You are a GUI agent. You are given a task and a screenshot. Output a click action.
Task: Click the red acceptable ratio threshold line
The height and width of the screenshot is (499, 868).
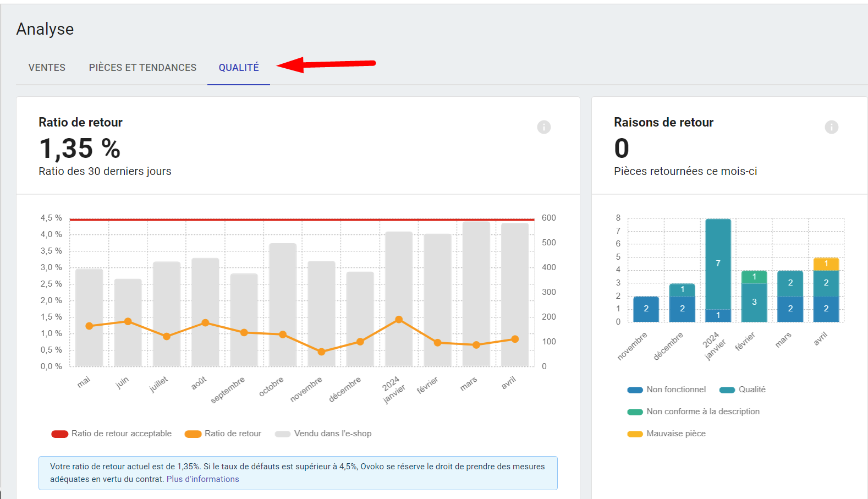(301, 220)
